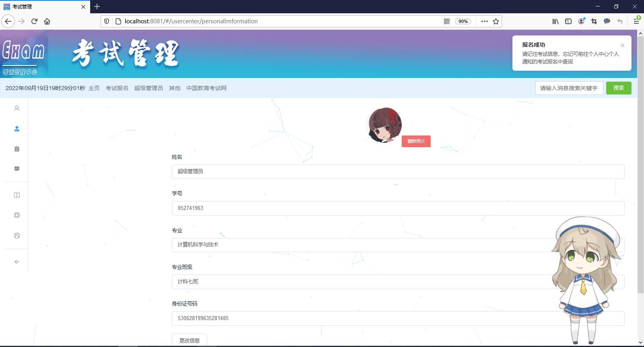644x347 pixels.
Task: Click the printer sidebar icon
Action: point(17,236)
